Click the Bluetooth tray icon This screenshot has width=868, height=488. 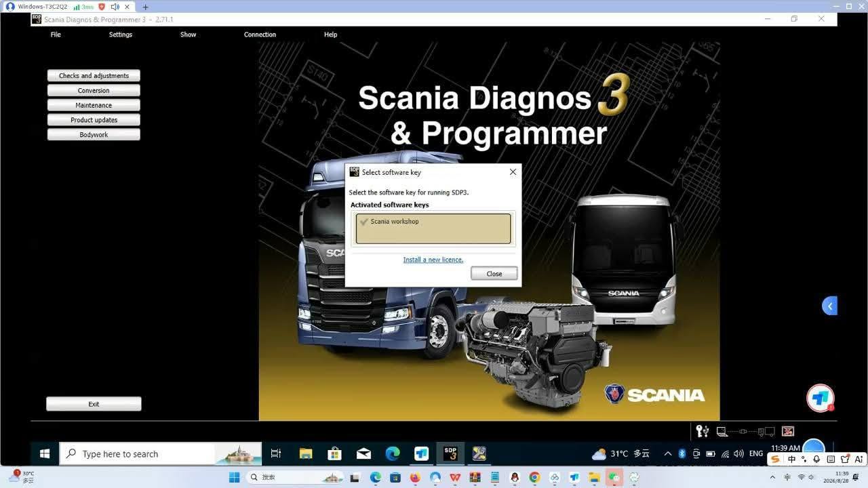click(x=682, y=453)
